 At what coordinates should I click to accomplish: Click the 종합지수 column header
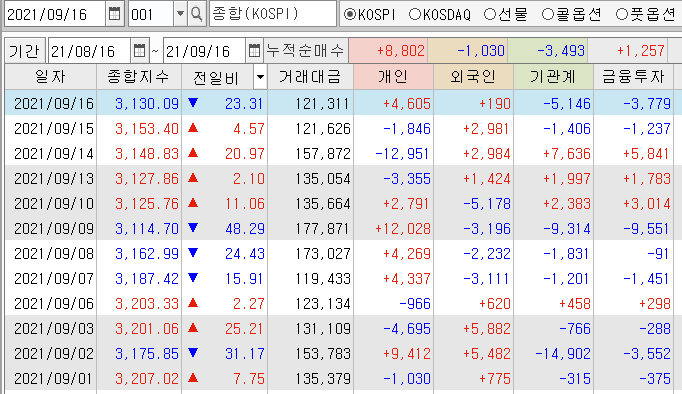click(139, 77)
